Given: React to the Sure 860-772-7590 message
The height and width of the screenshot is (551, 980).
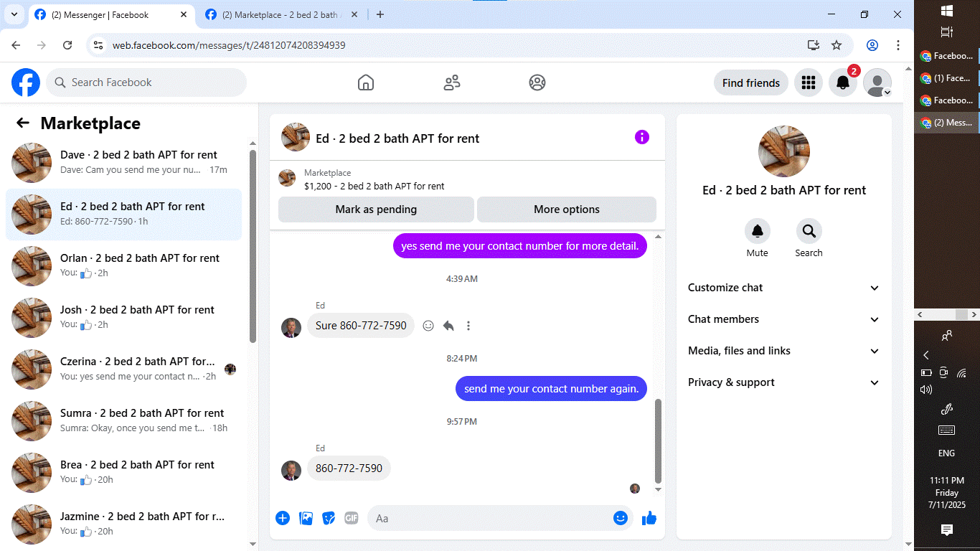Looking at the screenshot, I should (428, 326).
